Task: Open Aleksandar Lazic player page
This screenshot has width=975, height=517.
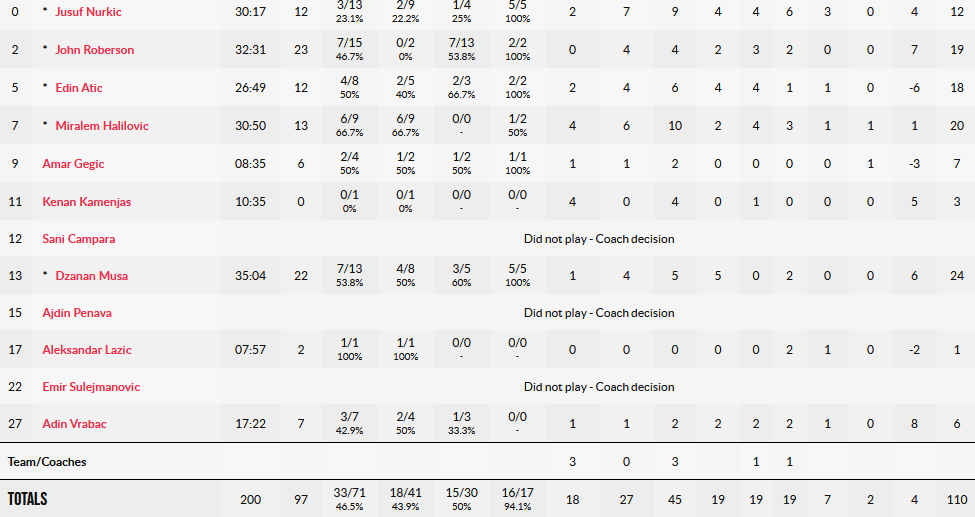Action: point(87,350)
